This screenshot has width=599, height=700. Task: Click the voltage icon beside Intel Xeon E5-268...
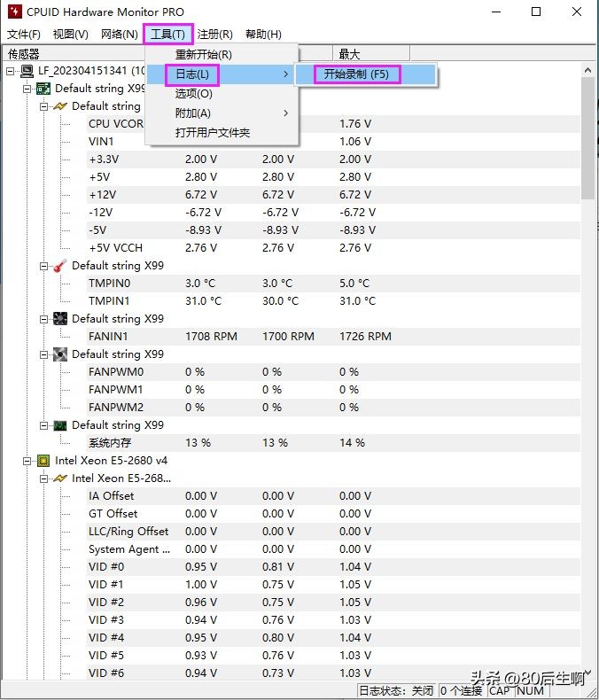pyautogui.click(x=60, y=478)
